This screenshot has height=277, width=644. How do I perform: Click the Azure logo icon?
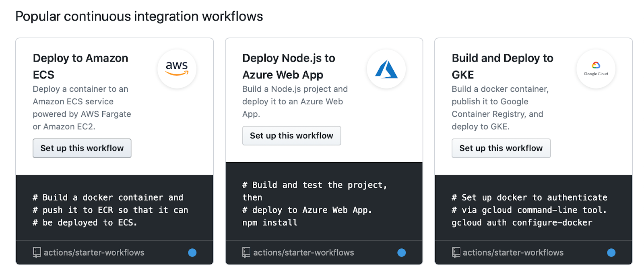coord(386,69)
